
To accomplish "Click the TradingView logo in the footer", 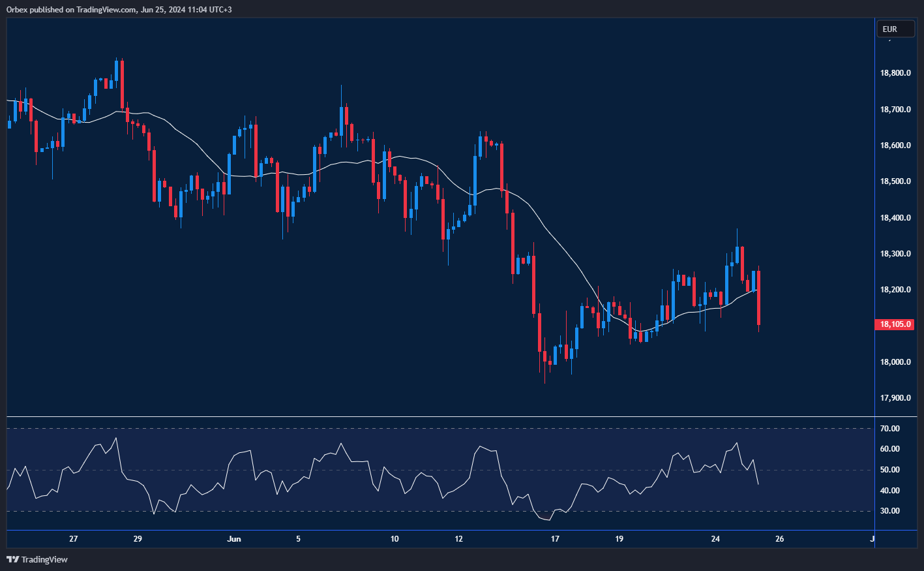I will click(37, 559).
